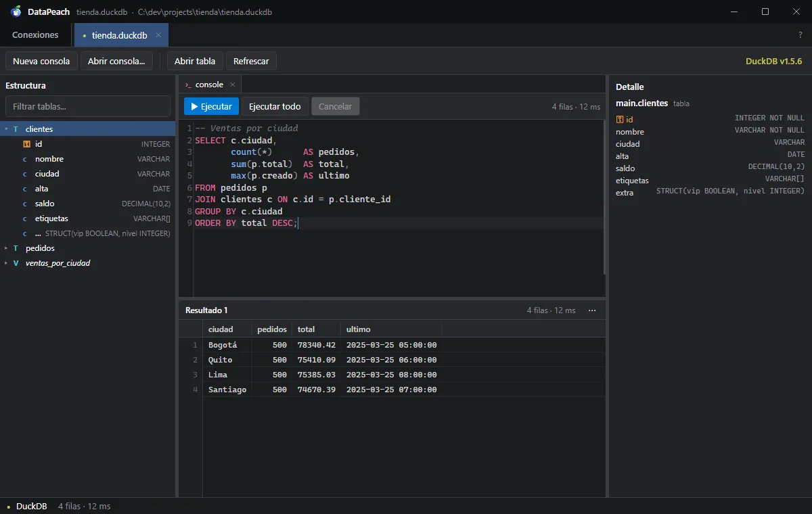This screenshot has width=812, height=514.
Task: Click the column icon next to nombre
Action: click(25, 159)
